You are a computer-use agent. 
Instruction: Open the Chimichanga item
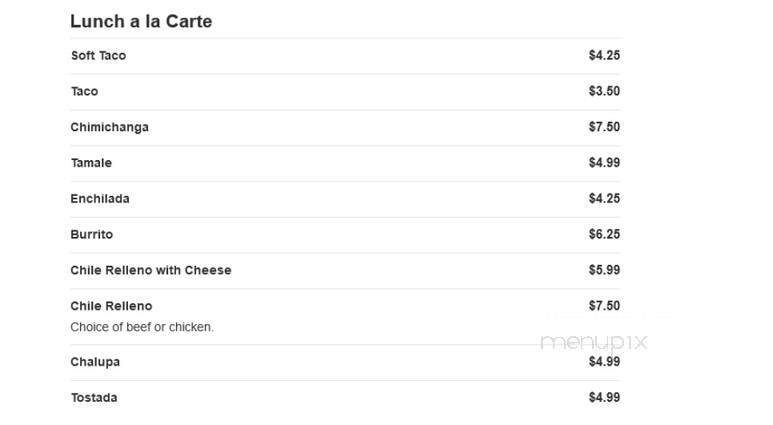[x=109, y=127]
